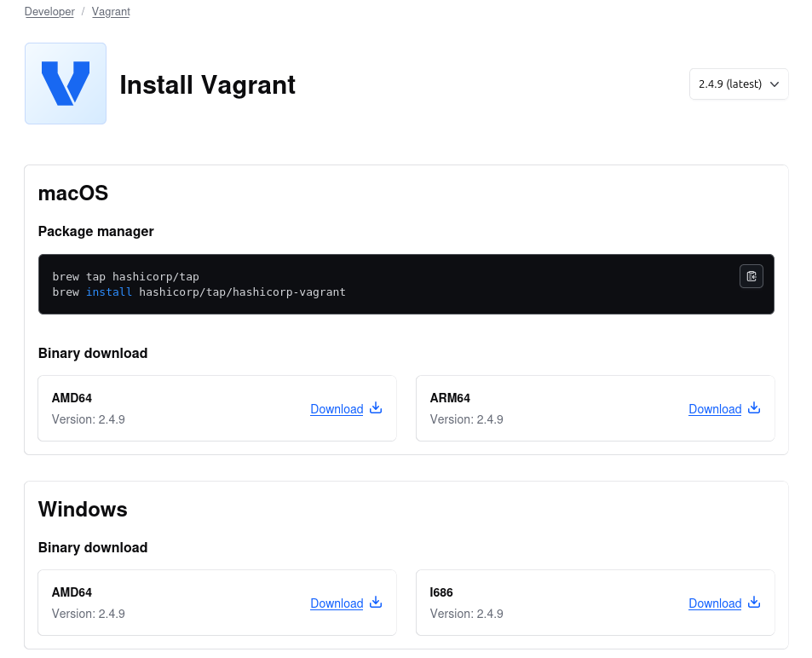Viewport: 812px width, 658px height.
Task: Click the Download link for Windows AMD64
Action: pyautogui.click(x=337, y=603)
